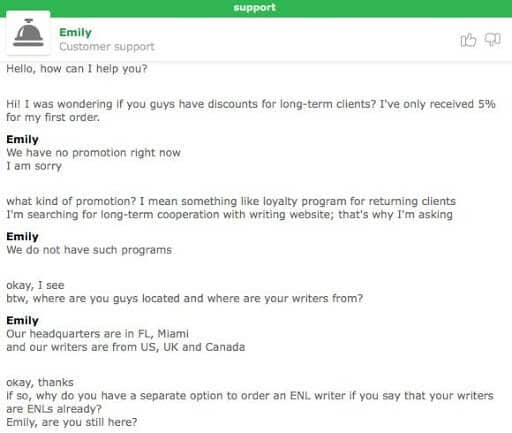
Task: Select the 'writers are from US, UK and Canada' line
Action: tap(126, 347)
